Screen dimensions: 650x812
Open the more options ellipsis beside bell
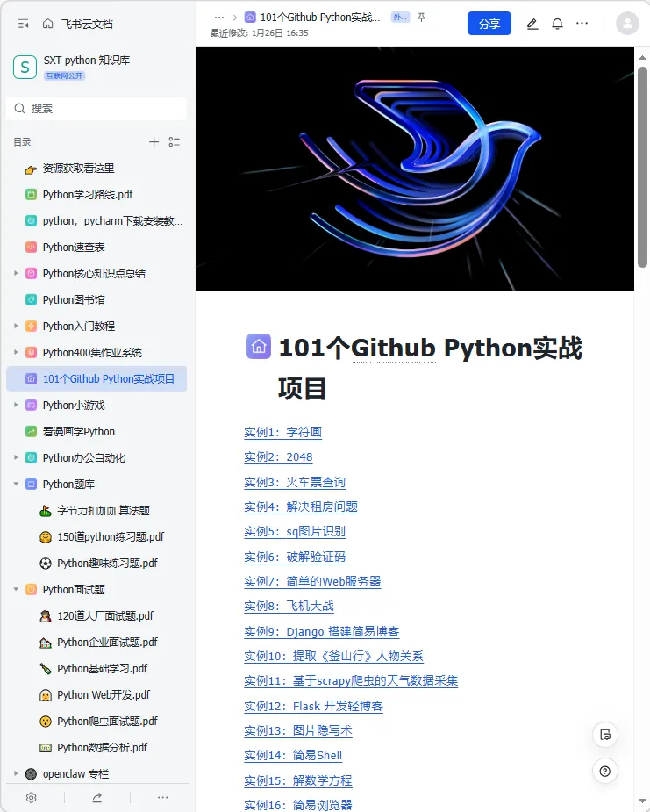[x=582, y=24]
